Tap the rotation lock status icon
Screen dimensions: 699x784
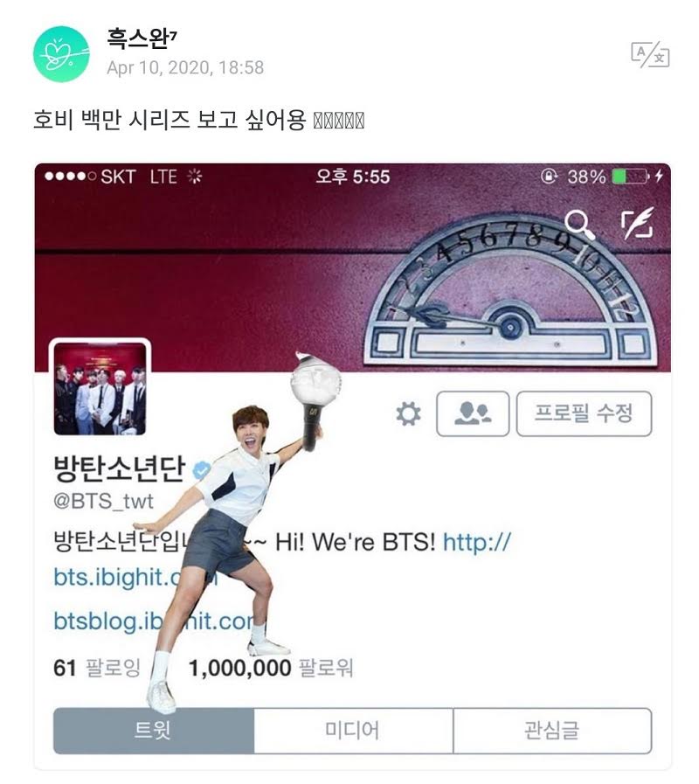pos(549,176)
